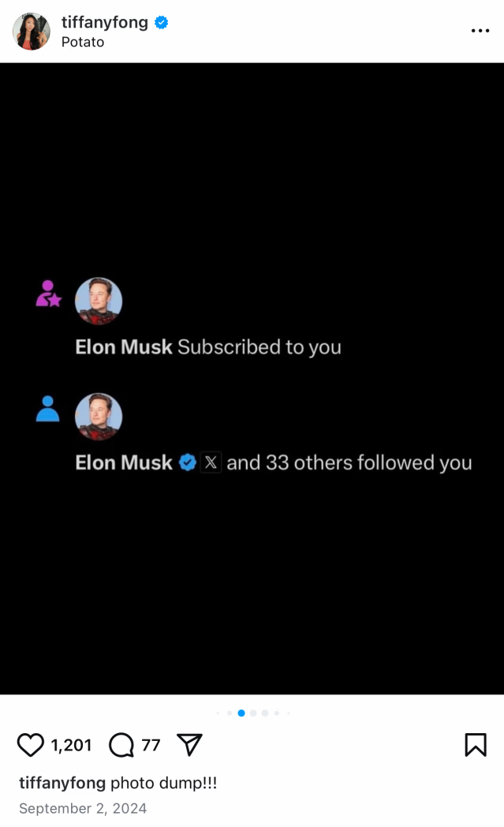Share the post with the paper plane icon

(x=190, y=744)
